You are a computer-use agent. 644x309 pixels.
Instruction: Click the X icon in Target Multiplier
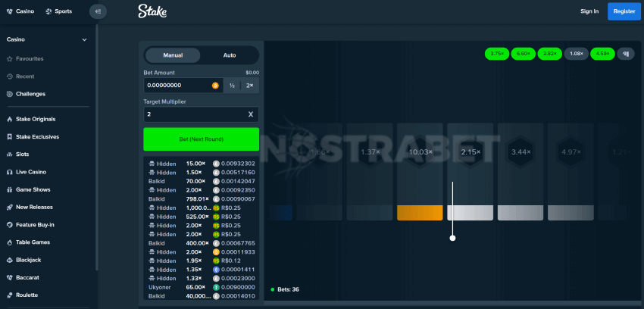coord(251,114)
